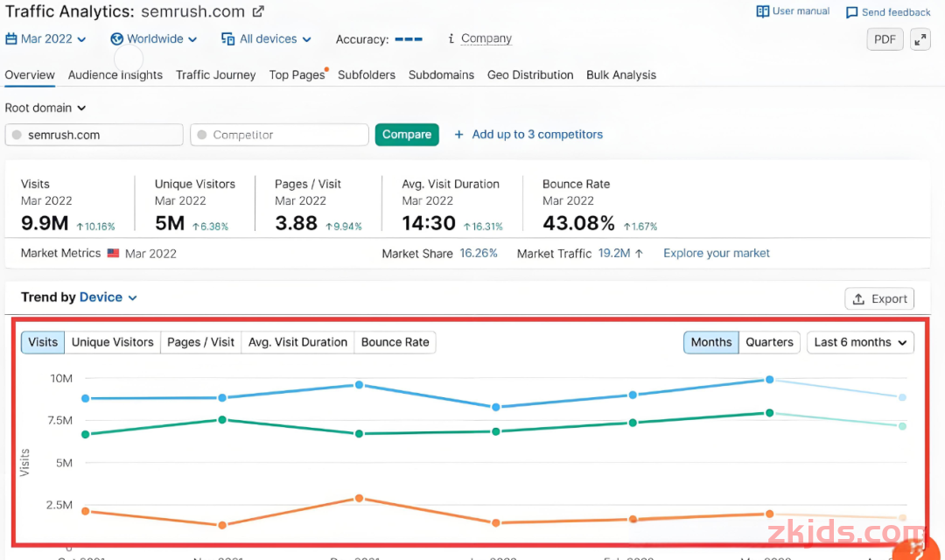Open the Subdomains tab
945x560 pixels.
(x=441, y=74)
